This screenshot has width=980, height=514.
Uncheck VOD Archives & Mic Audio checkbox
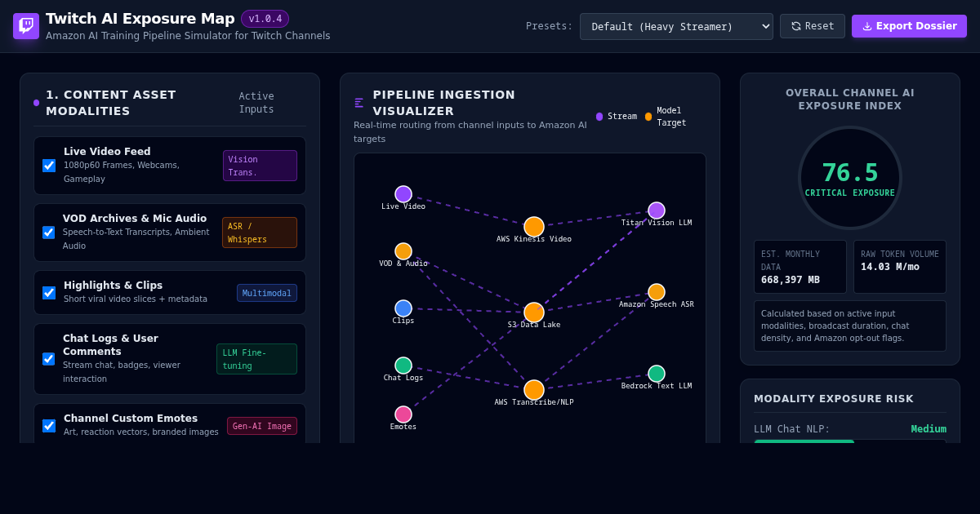pyautogui.click(x=49, y=233)
